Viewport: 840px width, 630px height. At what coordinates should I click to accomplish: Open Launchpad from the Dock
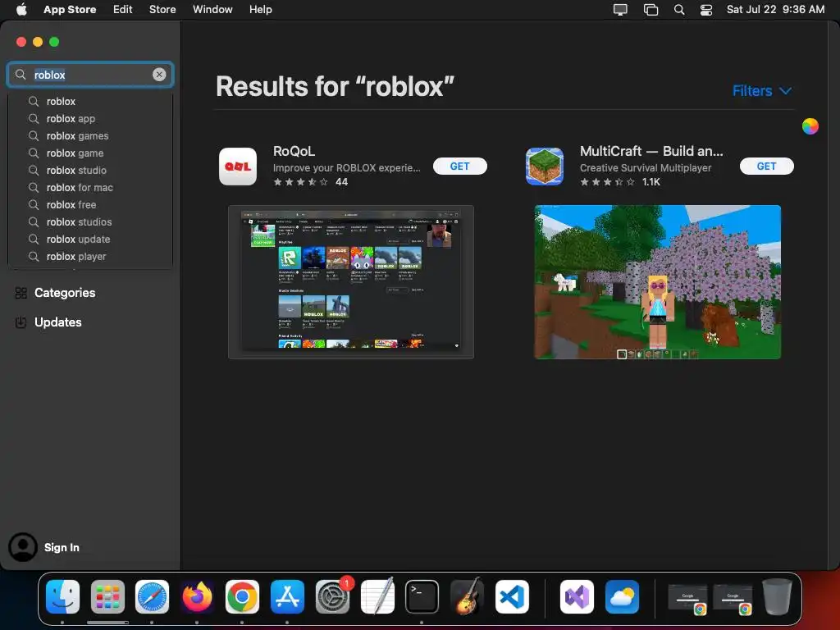point(107,596)
